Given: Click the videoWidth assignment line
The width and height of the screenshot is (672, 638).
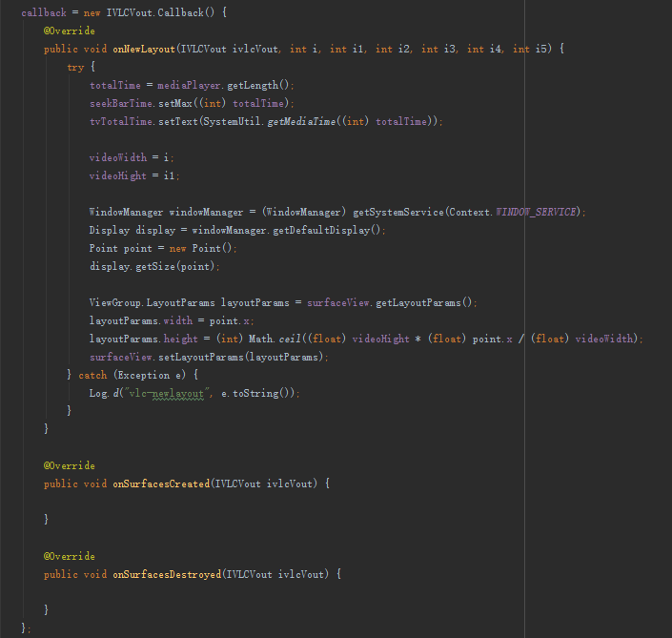Looking at the screenshot, I should 132,157.
